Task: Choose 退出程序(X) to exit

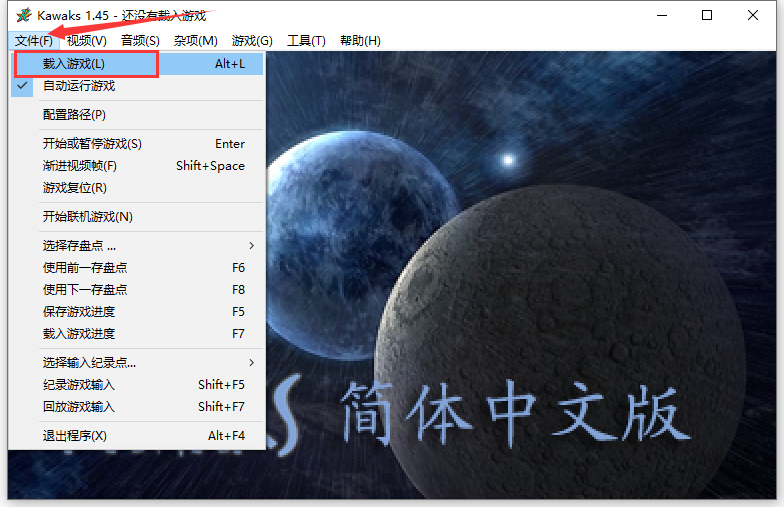Action: click(x=74, y=436)
